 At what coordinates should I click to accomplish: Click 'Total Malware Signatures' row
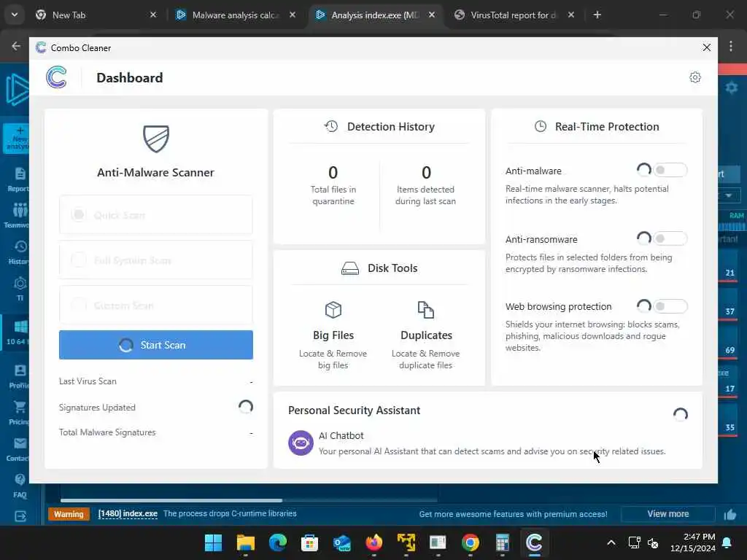(x=156, y=432)
